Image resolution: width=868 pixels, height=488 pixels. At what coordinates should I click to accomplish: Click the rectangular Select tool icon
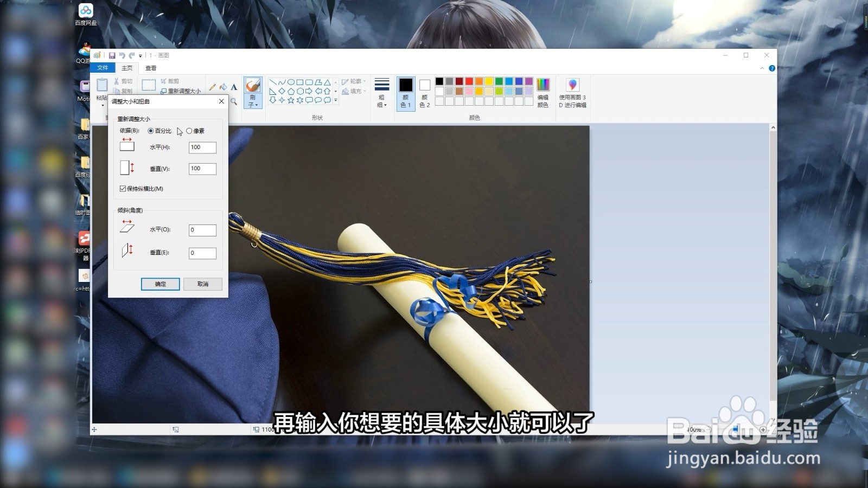tap(149, 85)
